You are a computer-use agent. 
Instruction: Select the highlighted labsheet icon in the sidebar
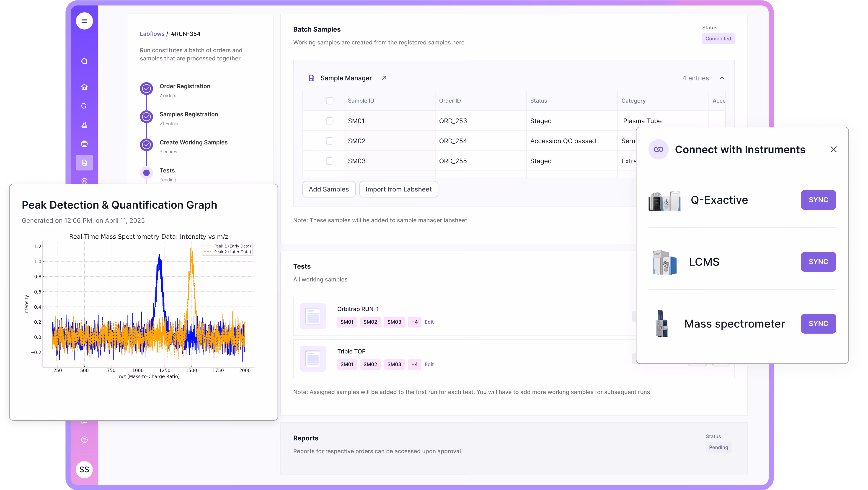click(x=84, y=163)
